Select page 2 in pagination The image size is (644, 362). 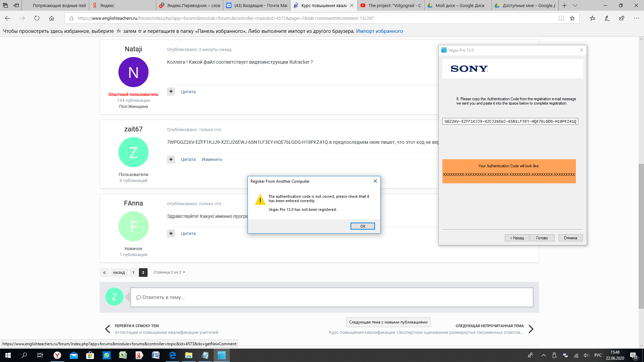(x=143, y=273)
